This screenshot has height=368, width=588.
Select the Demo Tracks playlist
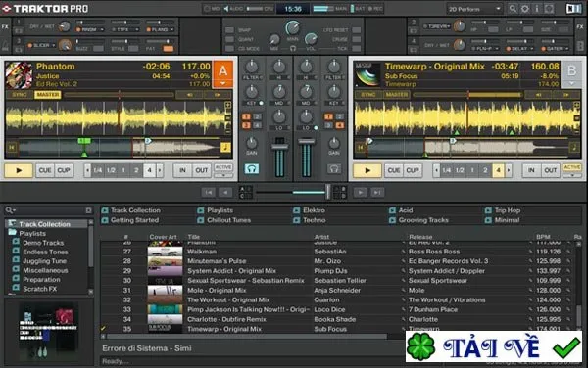[x=43, y=243]
